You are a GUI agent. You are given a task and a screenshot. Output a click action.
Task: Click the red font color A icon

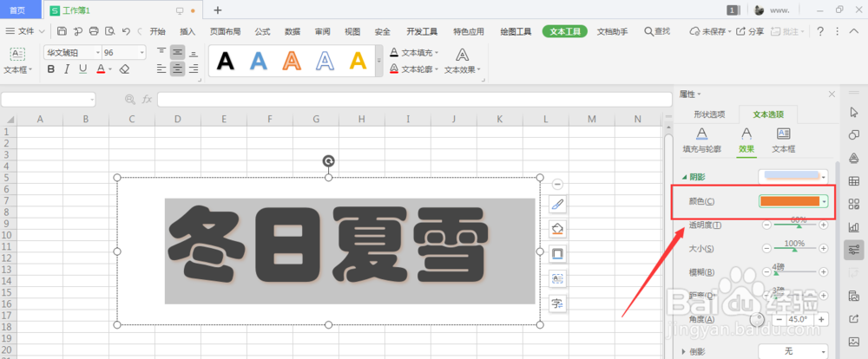(x=101, y=69)
